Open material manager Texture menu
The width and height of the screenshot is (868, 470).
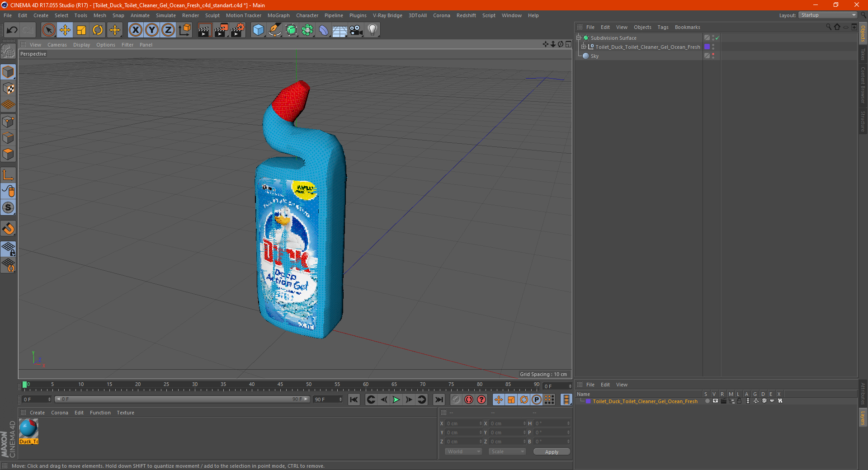tap(125, 413)
